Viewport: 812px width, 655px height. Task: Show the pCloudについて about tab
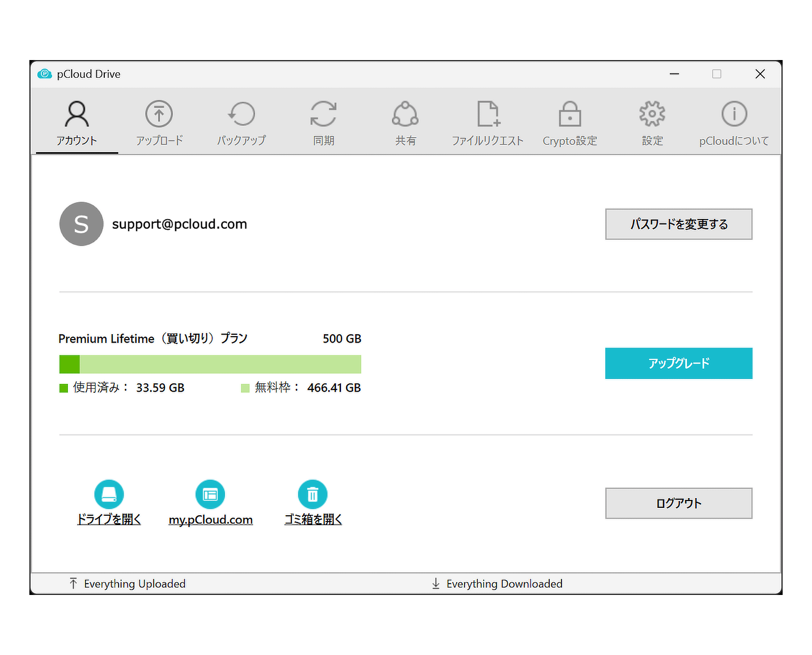[734, 123]
